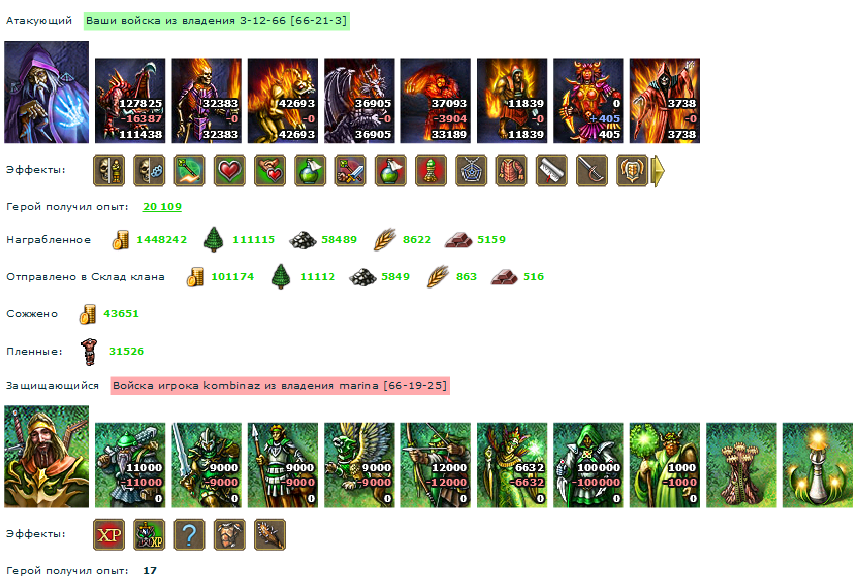Open attacker holding 3-12-66 [66-21-3] label
The image size is (857, 584).
216,21
